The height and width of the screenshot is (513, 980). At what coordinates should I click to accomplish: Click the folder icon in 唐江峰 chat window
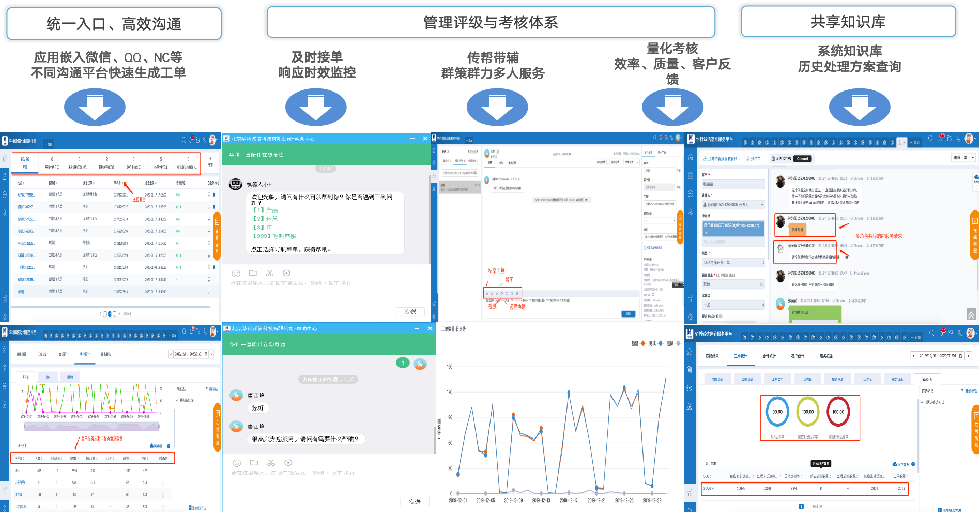coord(254,463)
